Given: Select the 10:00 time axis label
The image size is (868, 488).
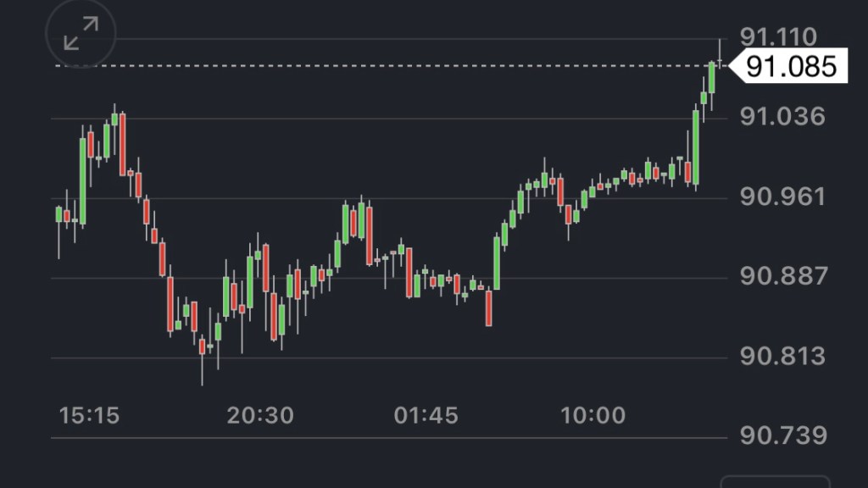Looking at the screenshot, I should point(593,415).
